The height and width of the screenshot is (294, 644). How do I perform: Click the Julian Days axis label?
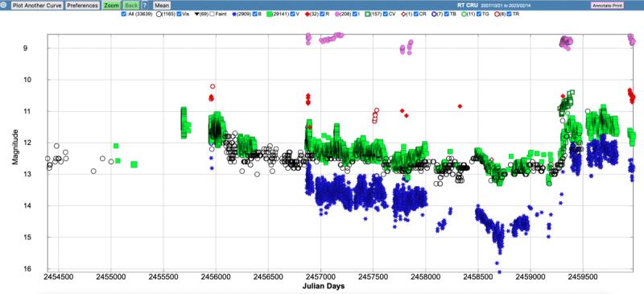324,286
